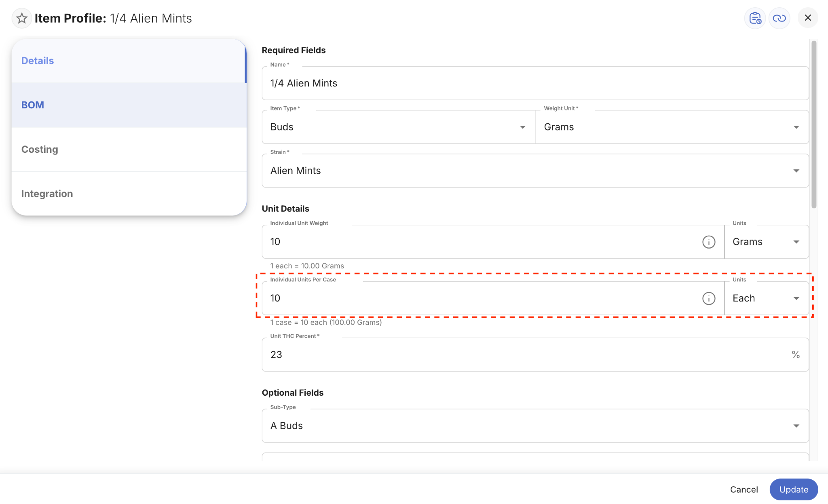Screen dimensions: 828x504
Task: Click info icon for Individual Unit Weight
Action: [709, 242]
